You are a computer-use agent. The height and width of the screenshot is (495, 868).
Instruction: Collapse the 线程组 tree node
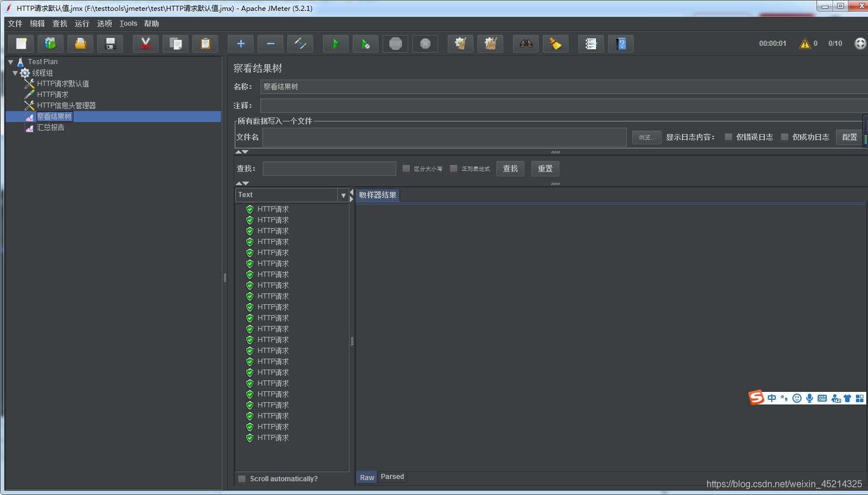click(15, 73)
